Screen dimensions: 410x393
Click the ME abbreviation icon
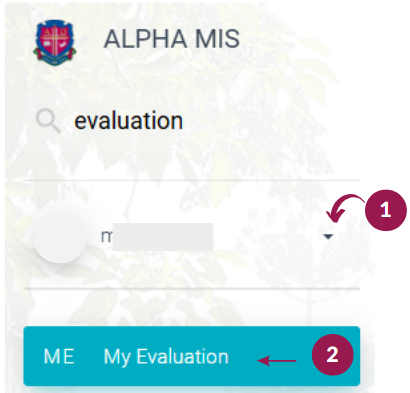pos(59,356)
